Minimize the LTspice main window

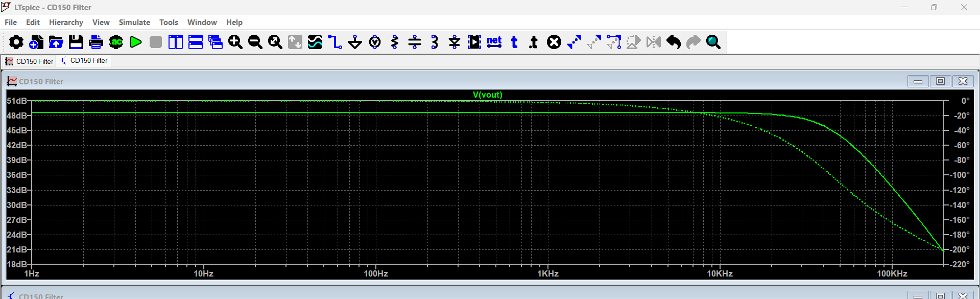tap(904, 7)
